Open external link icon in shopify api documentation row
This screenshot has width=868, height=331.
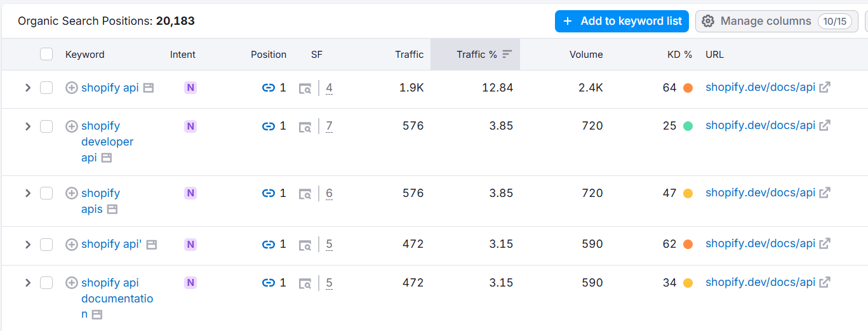(x=825, y=283)
